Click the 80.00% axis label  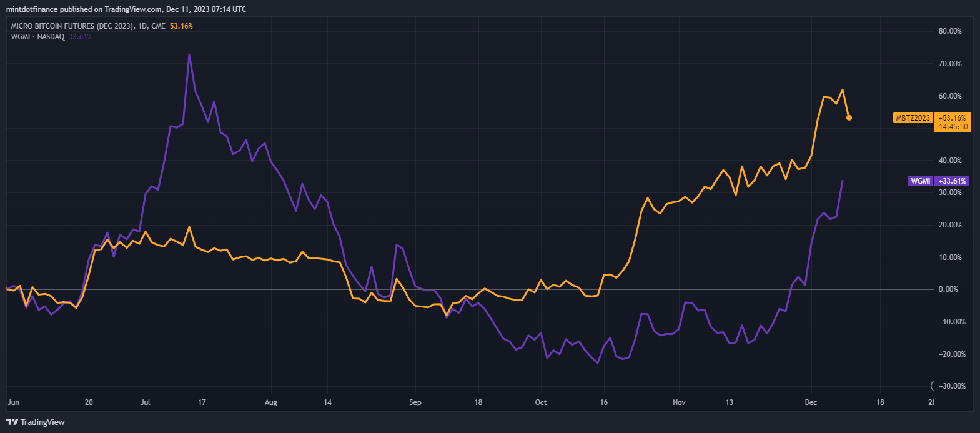pos(950,31)
